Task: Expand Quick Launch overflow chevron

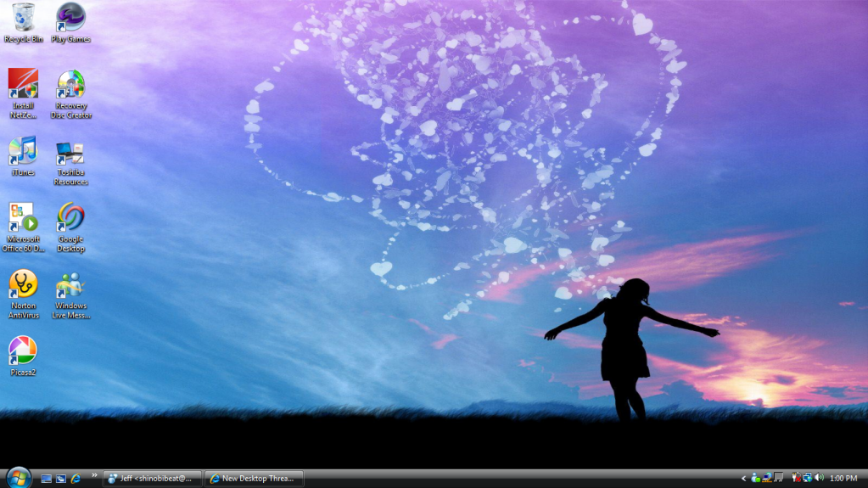Action: click(94, 475)
